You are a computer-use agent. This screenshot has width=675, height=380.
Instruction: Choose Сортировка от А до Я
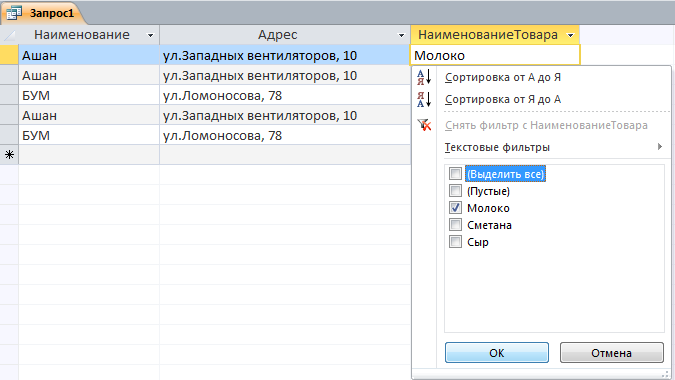(x=502, y=77)
